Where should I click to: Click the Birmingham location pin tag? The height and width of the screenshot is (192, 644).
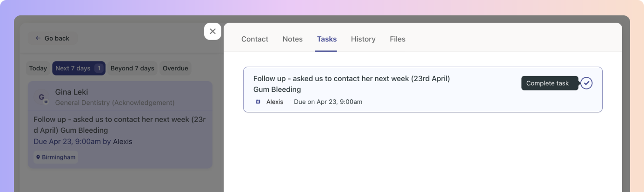click(56, 157)
